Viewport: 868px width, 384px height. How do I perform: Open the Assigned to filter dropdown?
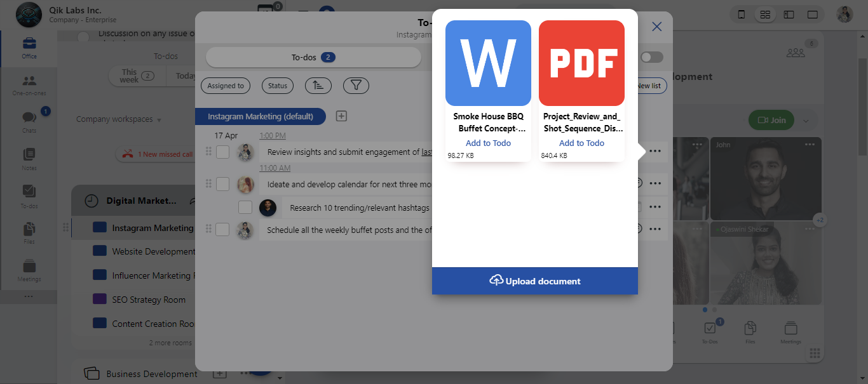[226, 86]
